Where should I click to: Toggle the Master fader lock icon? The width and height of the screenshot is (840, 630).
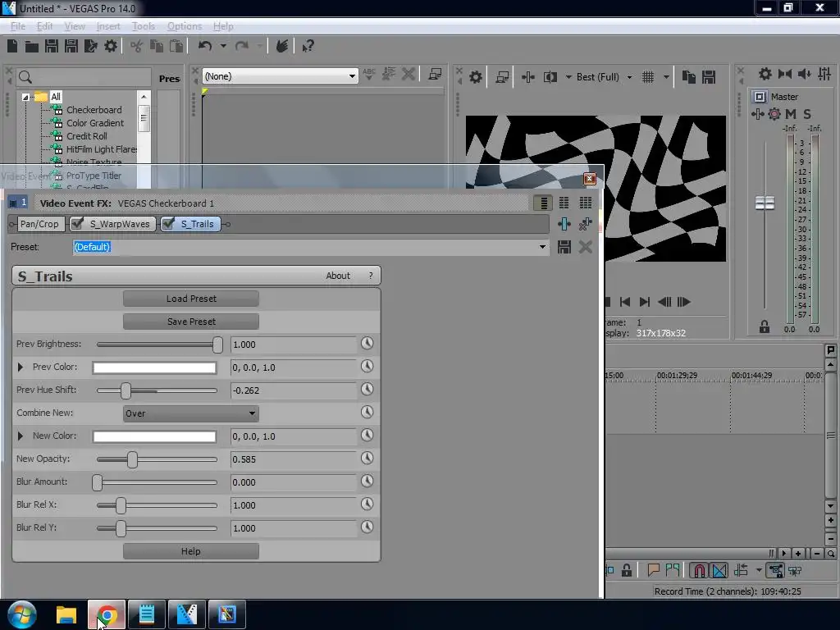click(765, 326)
